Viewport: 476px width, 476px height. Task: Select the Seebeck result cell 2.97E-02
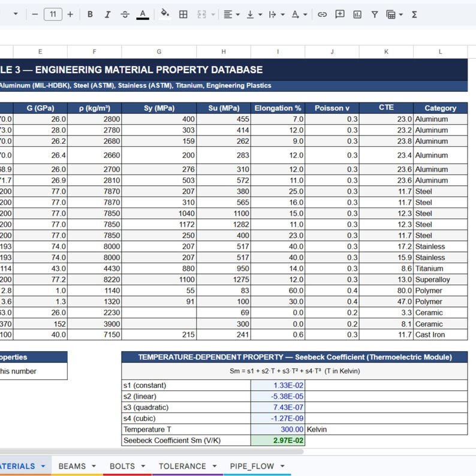(278, 441)
